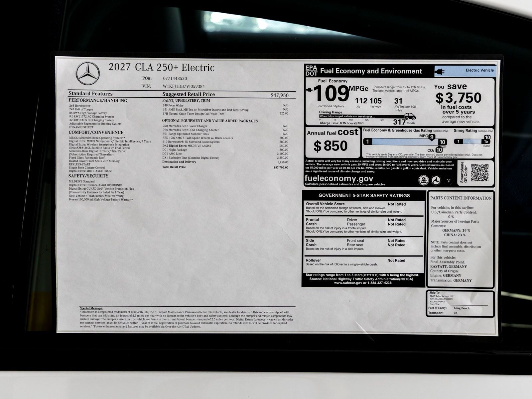Image resolution: width=532 pixels, height=399 pixels.
Task: Click the plug icon in Electric Vehicle banner
Action: click(x=440, y=71)
